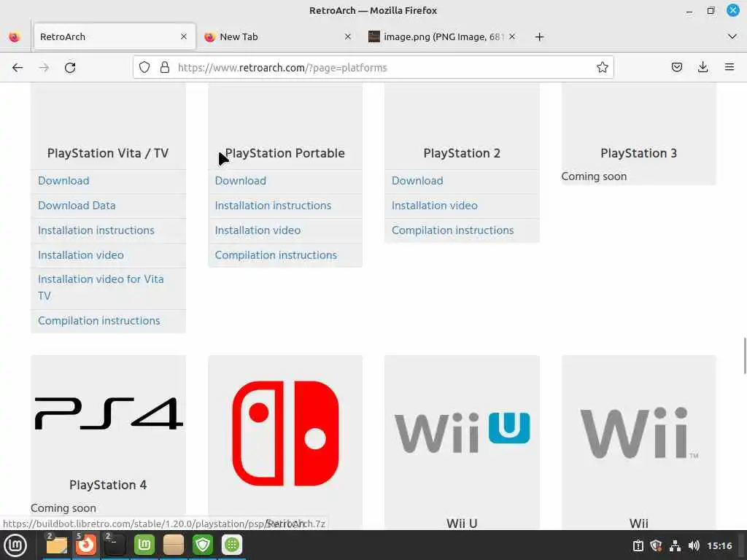The image size is (747, 560).
Task: View site security padlock information
Action: click(165, 67)
